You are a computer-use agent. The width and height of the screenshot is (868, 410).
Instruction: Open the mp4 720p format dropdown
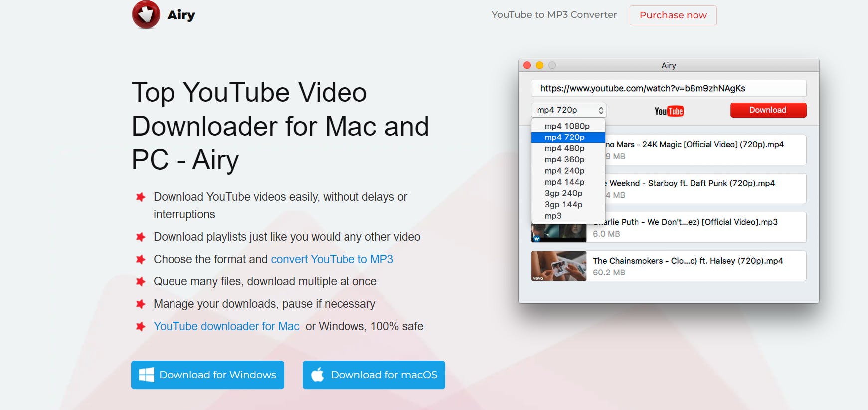(569, 110)
